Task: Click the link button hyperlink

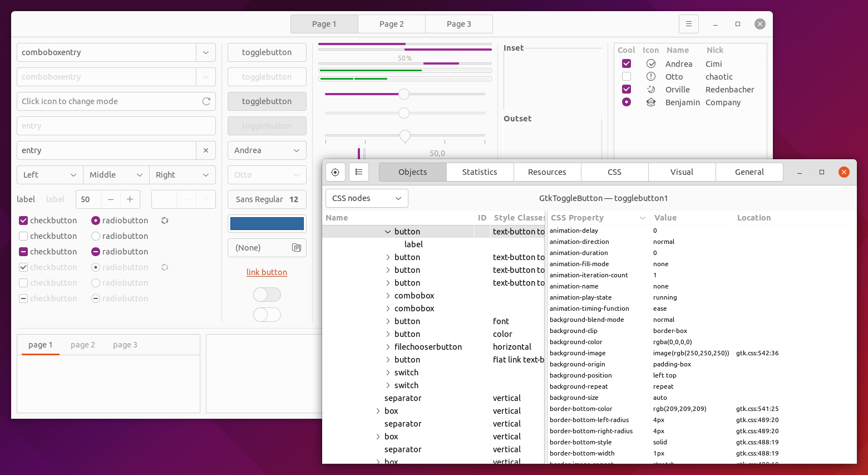Action: [x=267, y=272]
